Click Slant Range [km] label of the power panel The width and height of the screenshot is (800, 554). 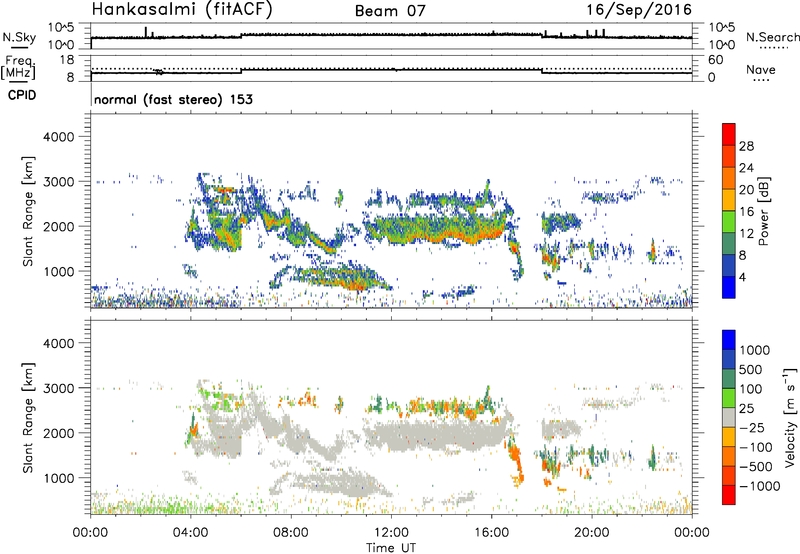coord(28,211)
